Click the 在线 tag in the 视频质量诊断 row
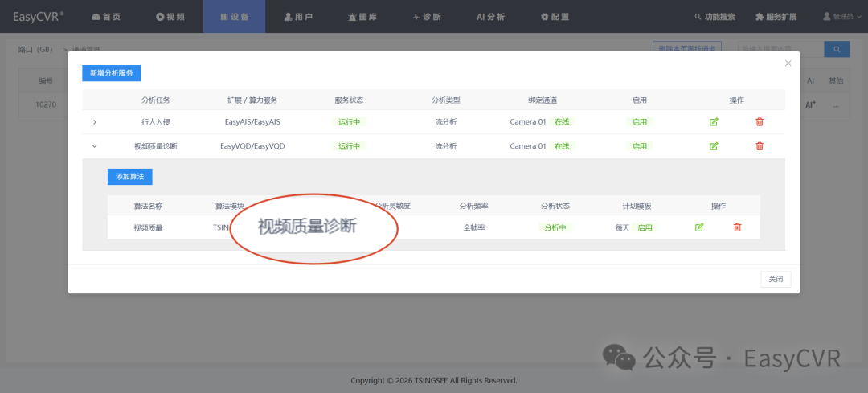 (562, 146)
